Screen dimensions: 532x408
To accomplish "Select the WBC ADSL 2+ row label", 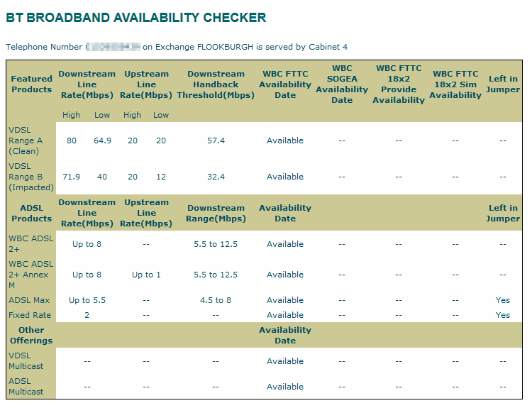I will point(31,244).
